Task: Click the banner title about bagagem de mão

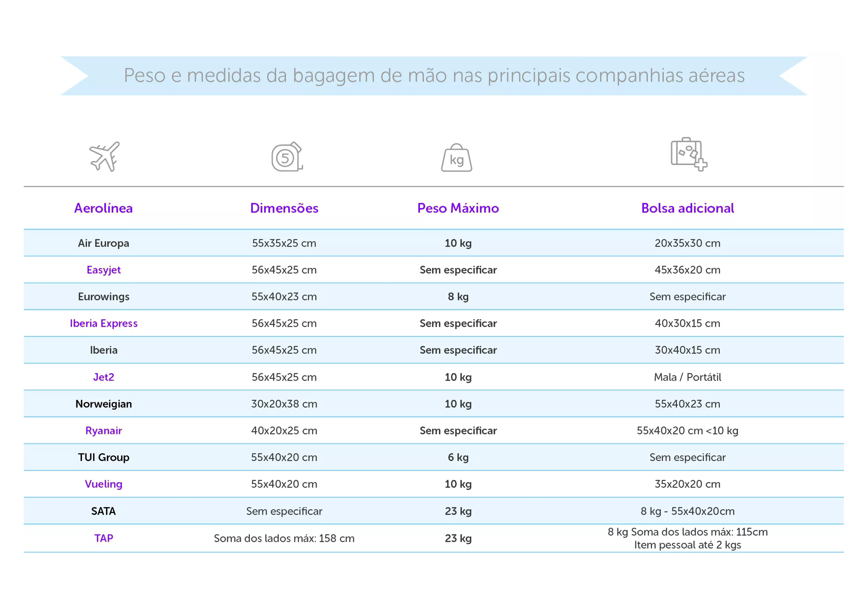Action: click(434, 75)
